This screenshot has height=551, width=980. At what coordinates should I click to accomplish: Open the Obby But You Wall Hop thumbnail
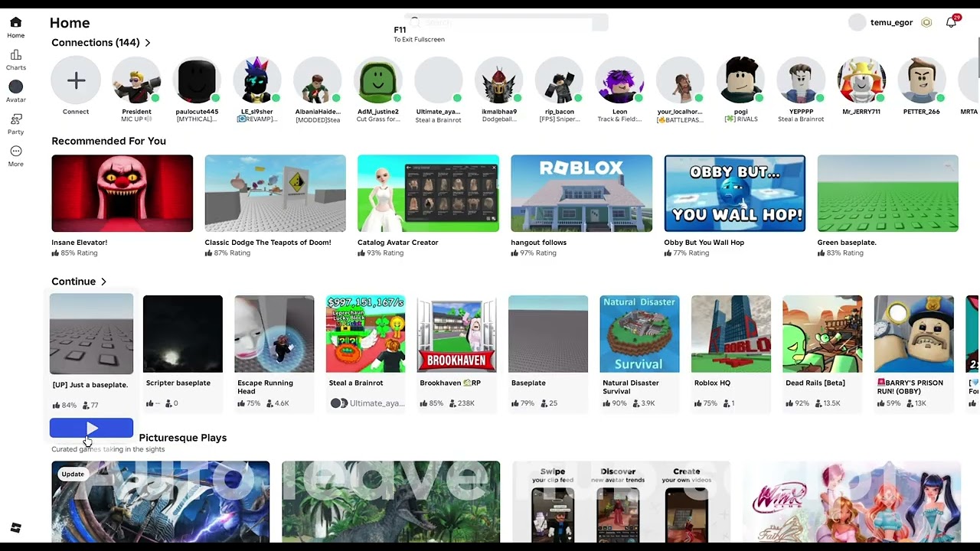(x=735, y=194)
